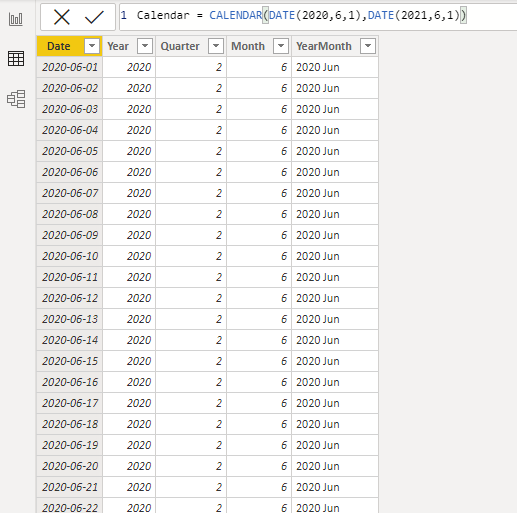Cancel formula with the X icon
The width and height of the screenshot is (517, 513).
tap(62, 17)
